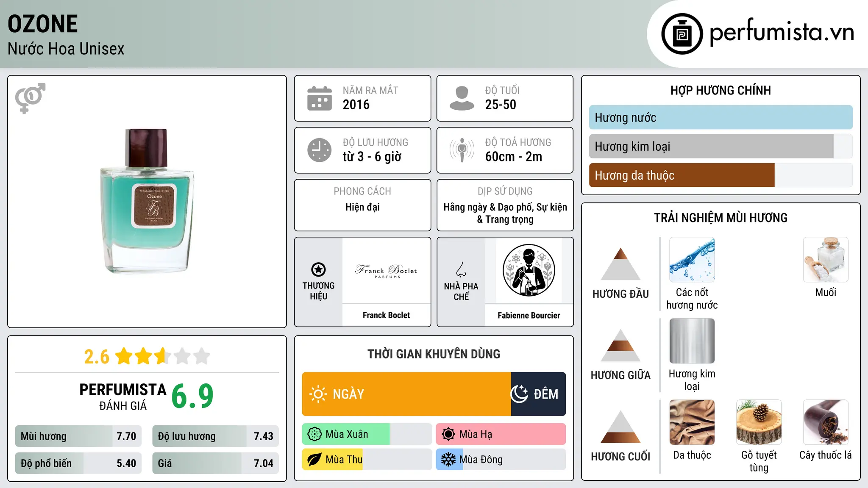Select the dark Đêm nighttime segment
The height and width of the screenshot is (488, 868).
pyautogui.click(x=538, y=394)
